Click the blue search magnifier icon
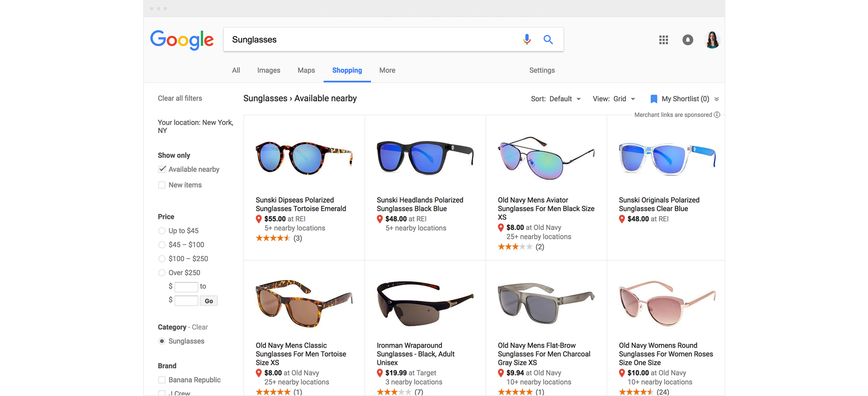The width and height of the screenshot is (868, 396). click(x=548, y=40)
